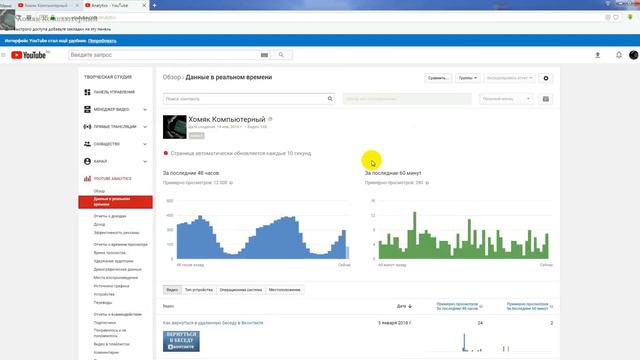Expand the Прямые трансляции section
The width and height of the screenshot is (640, 360).
145,127
